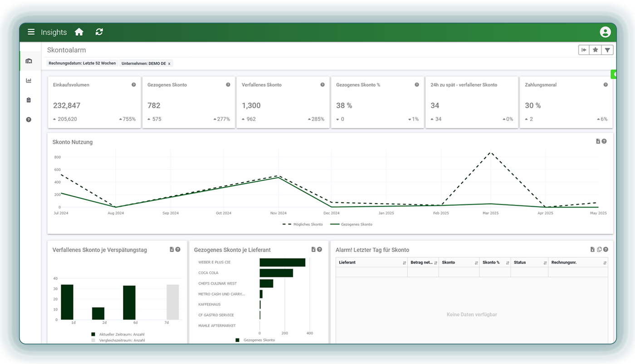This screenshot has width=635, height=364.
Task: Refresh data with the sync icon
Action: 99,32
